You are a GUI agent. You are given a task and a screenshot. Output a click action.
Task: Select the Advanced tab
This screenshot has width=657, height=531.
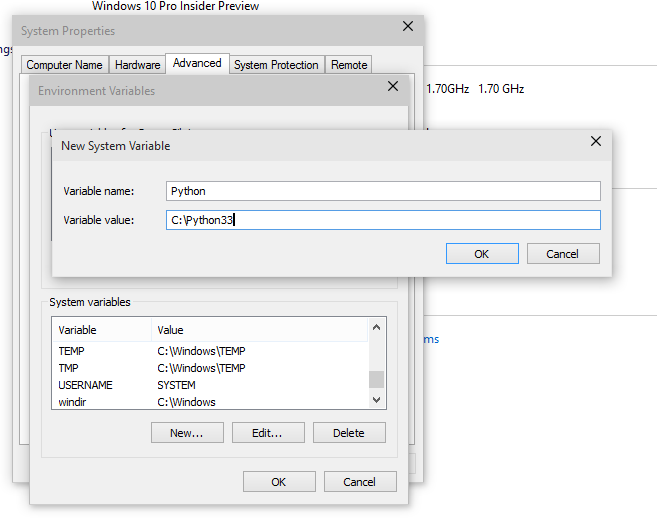[197, 63]
